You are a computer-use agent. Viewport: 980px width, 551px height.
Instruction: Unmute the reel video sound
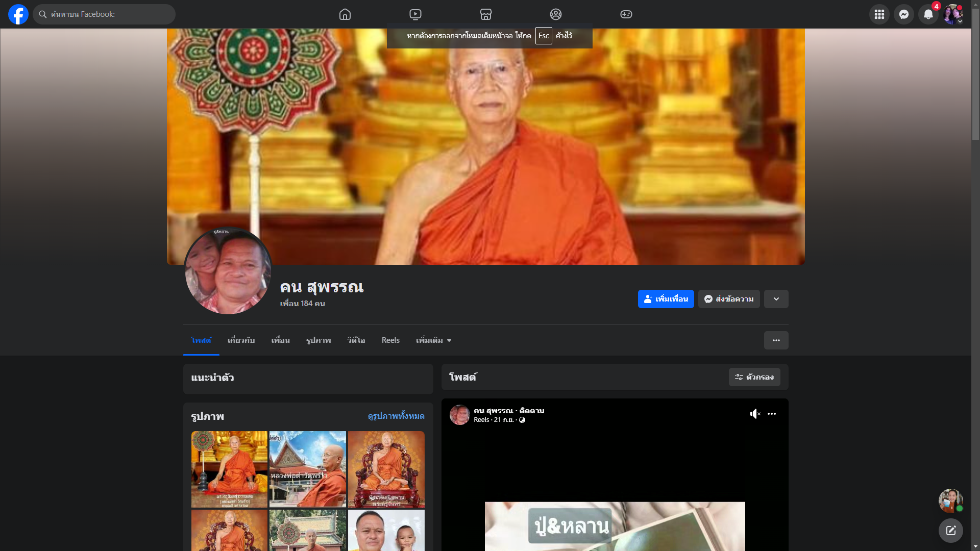[x=755, y=414]
